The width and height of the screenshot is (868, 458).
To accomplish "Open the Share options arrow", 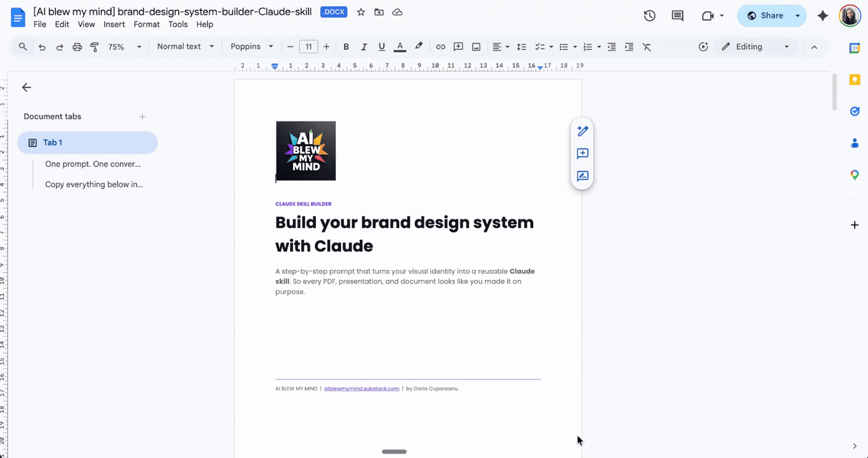I will [798, 16].
